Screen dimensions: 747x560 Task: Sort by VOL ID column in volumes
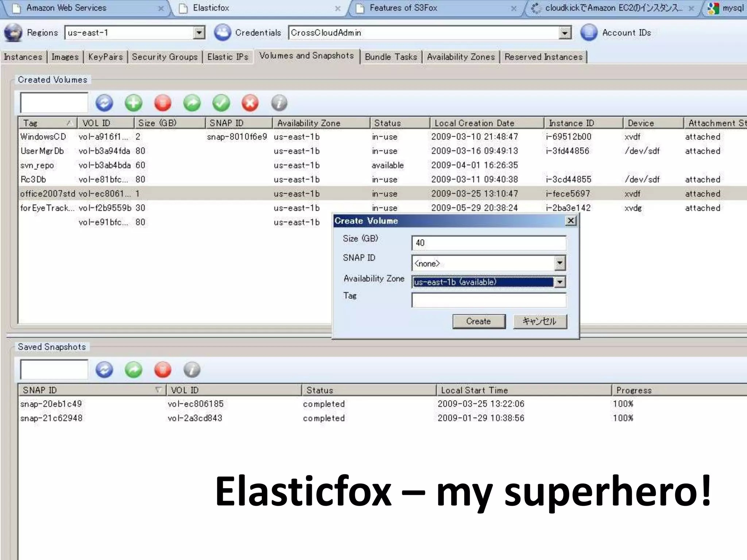pyautogui.click(x=106, y=123)
